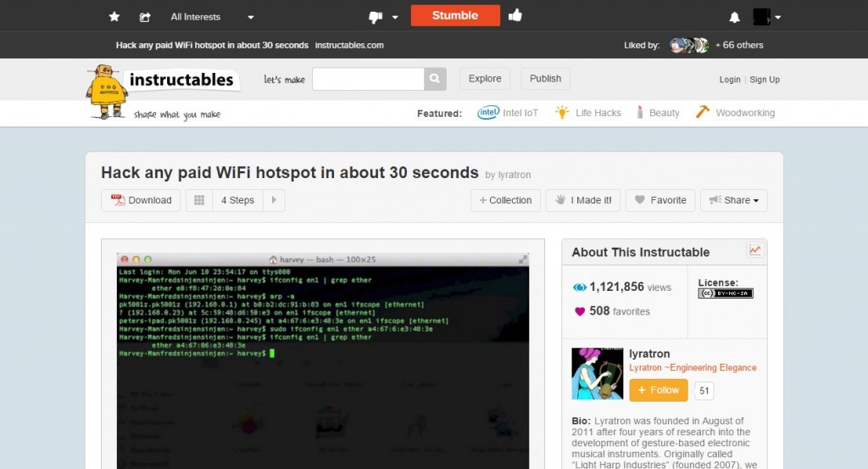Image resolution: width=868 pixels, height=469 pixels.
Task: Open the notifications bell
Action: tap(734, 17)
